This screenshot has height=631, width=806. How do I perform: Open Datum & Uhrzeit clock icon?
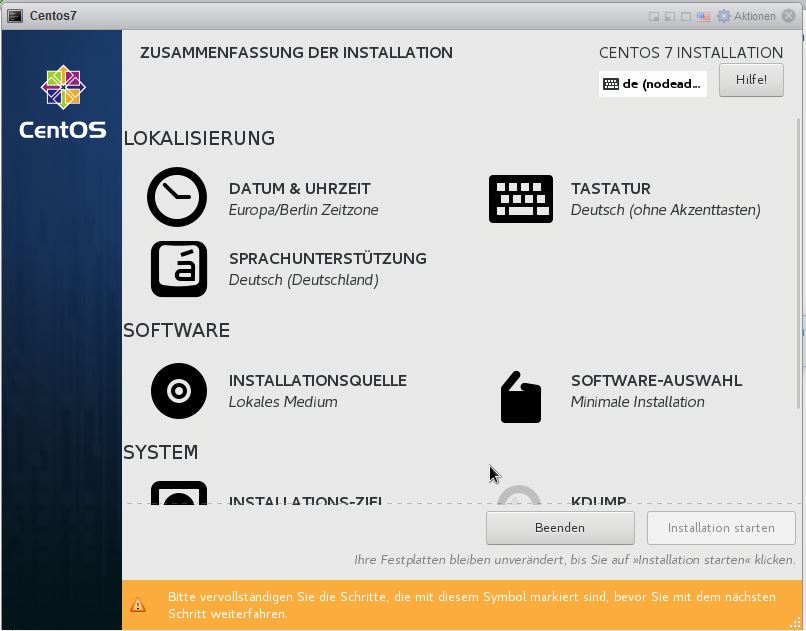[177, 197]
